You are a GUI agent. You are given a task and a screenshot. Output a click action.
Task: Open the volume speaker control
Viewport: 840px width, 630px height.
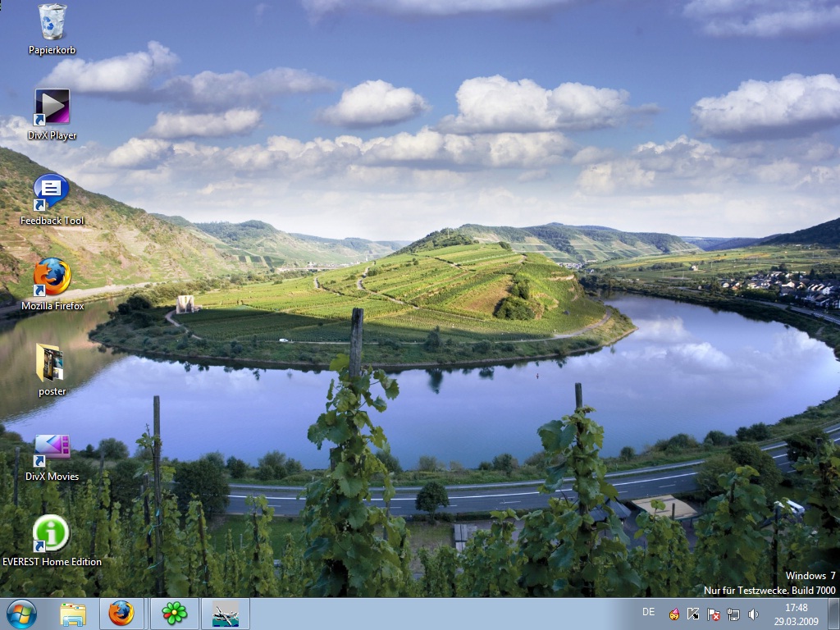point(753,614)
